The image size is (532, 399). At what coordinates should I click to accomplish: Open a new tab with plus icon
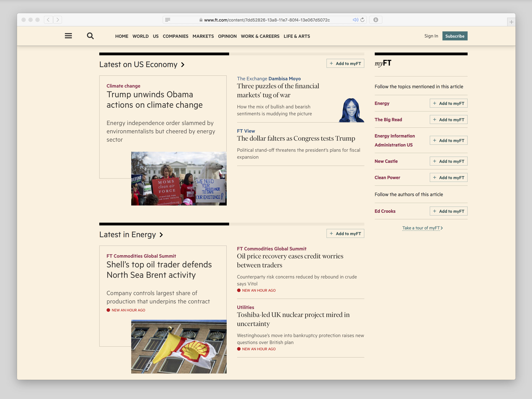[511, 22]
